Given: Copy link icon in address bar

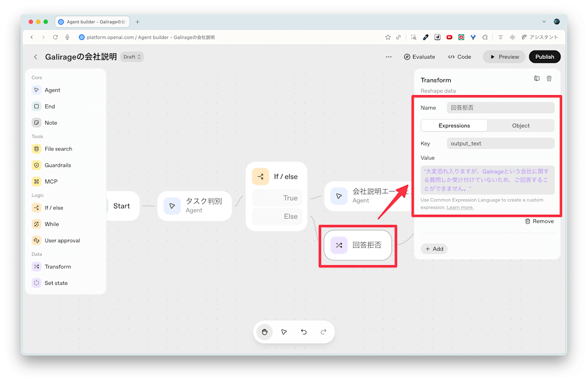Looking at the screenshot, I should (x=399, y=37).
